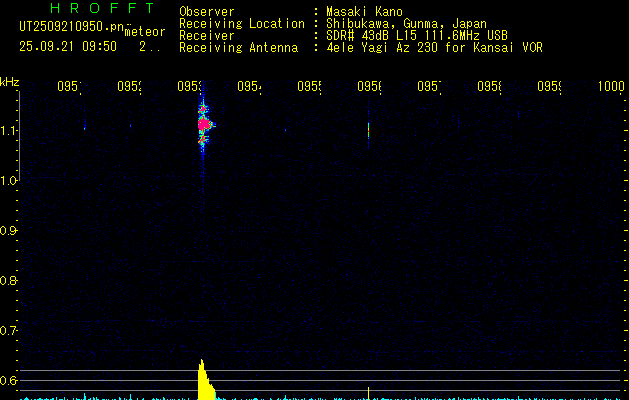Click the kHz axis unit label

pos(10,81)
